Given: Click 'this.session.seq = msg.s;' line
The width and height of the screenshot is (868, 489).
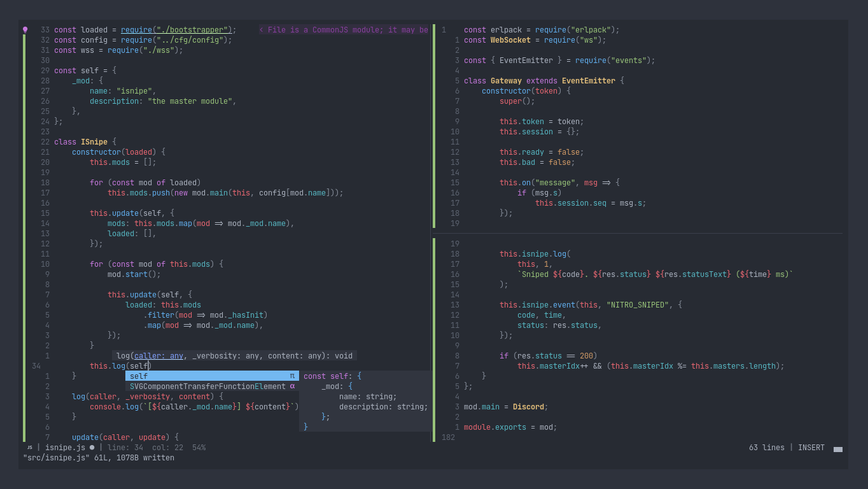Looking at the screenshot, I should [x=591, y=202].
